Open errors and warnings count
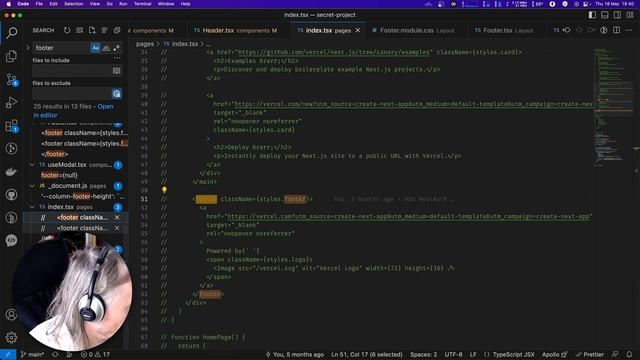This screenshot has height=360, width=640. pos(95,354)
